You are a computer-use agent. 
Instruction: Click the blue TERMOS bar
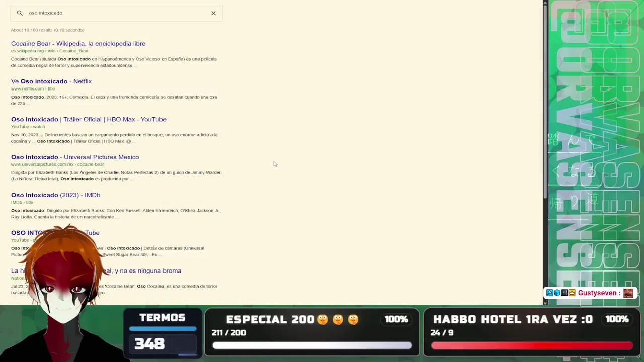coord(163,329)
